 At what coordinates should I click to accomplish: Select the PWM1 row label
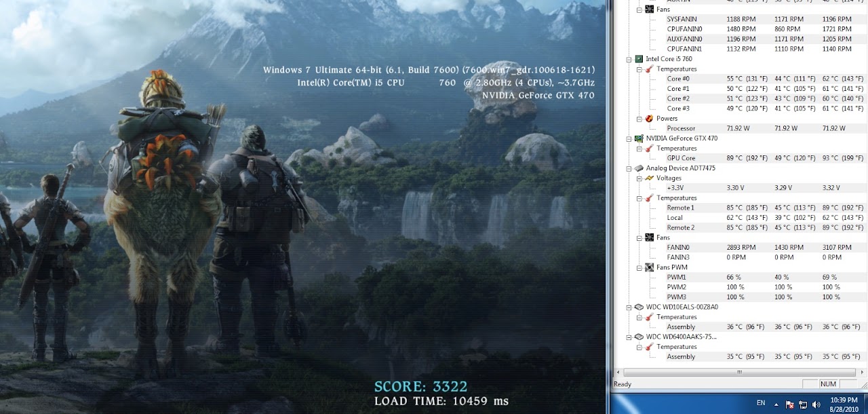coord(677,278)
